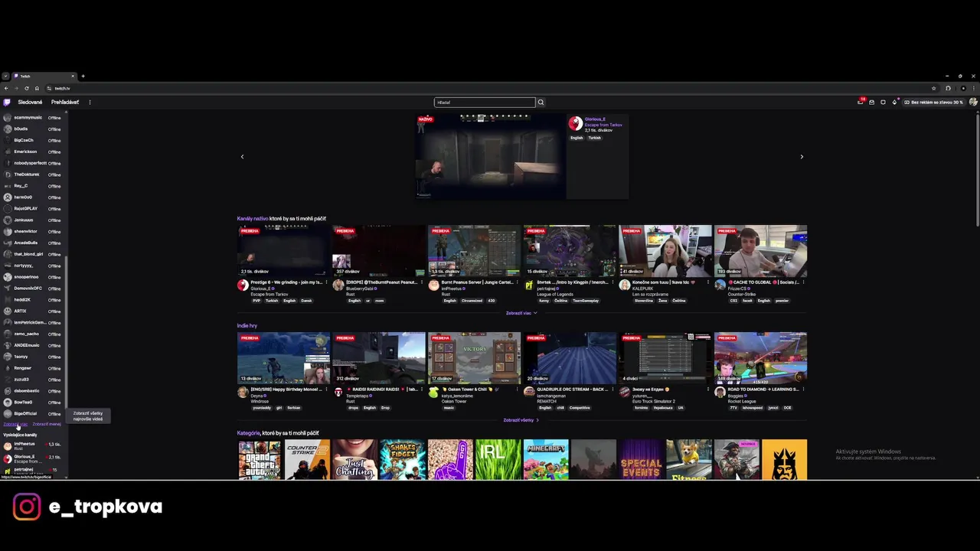Open Happy Birthday Windrose stream thumbnail
The height and width of the screenshot is (551, 980).
coord(283,357)
